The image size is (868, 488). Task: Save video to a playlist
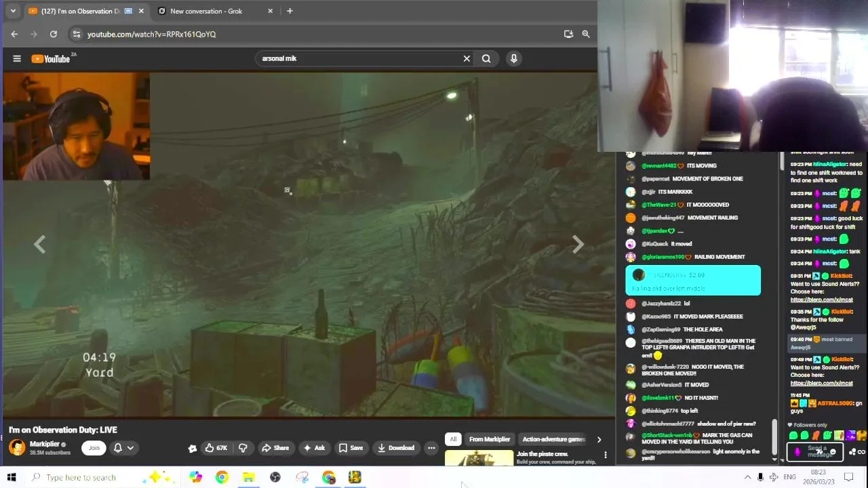click(x=351, y=448)
